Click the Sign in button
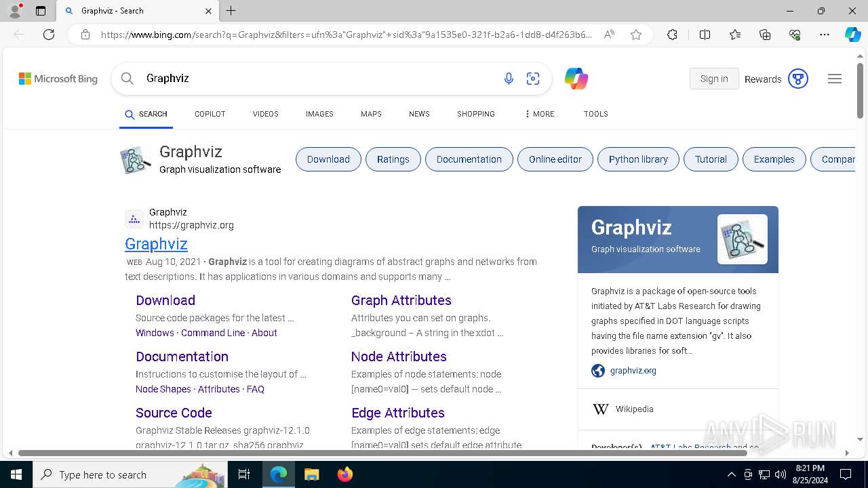Image resolution: width=868 pixels, height=488 pixels. coord(714,79)
